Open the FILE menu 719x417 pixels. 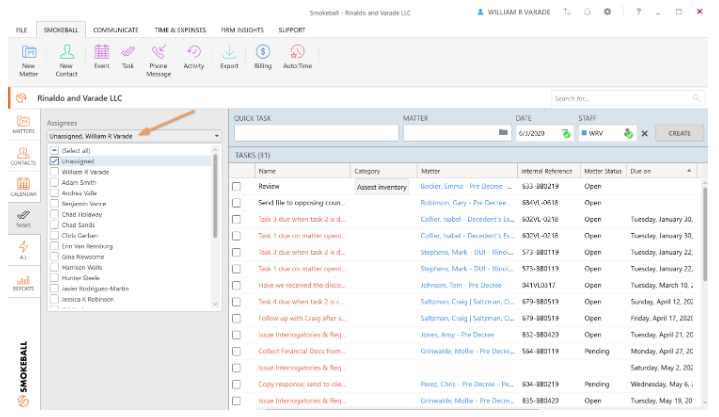22,30
